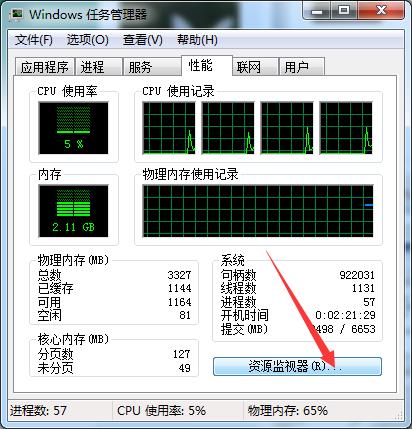Select the second CPU core history graph
This screenshot has width=412, height=429.
click(x=228, y=128)
